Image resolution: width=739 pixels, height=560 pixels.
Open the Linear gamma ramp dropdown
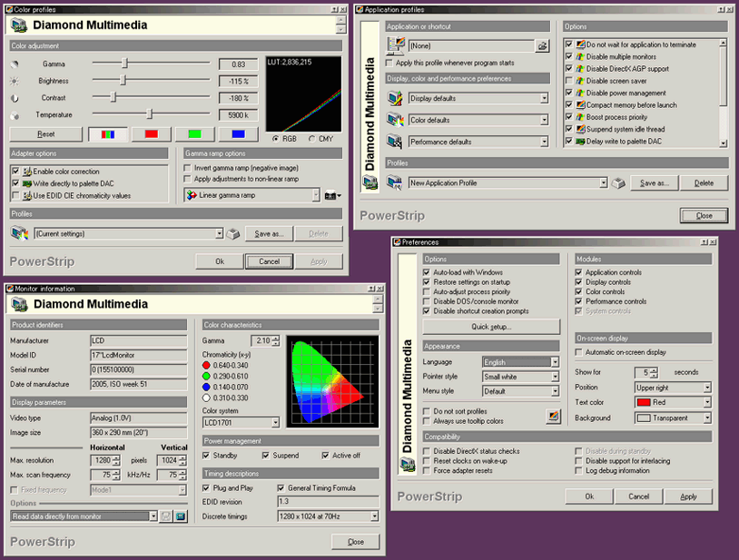tap(315, 195)
